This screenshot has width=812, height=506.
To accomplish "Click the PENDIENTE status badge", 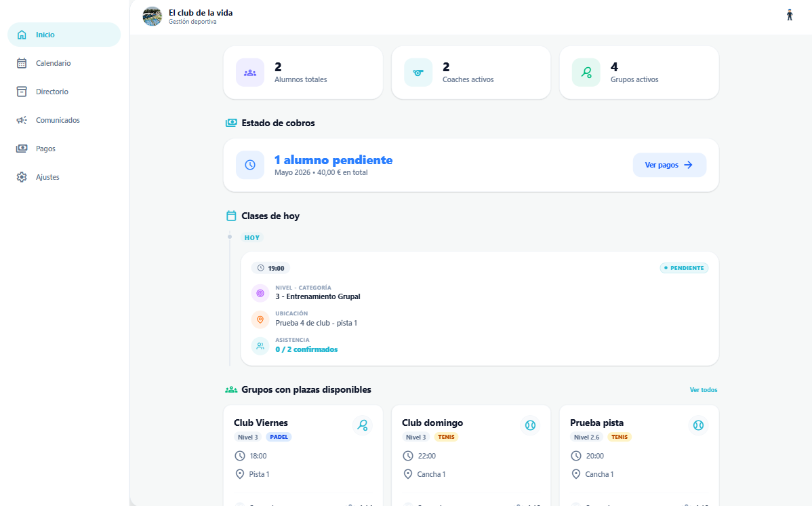I will 684,268.
